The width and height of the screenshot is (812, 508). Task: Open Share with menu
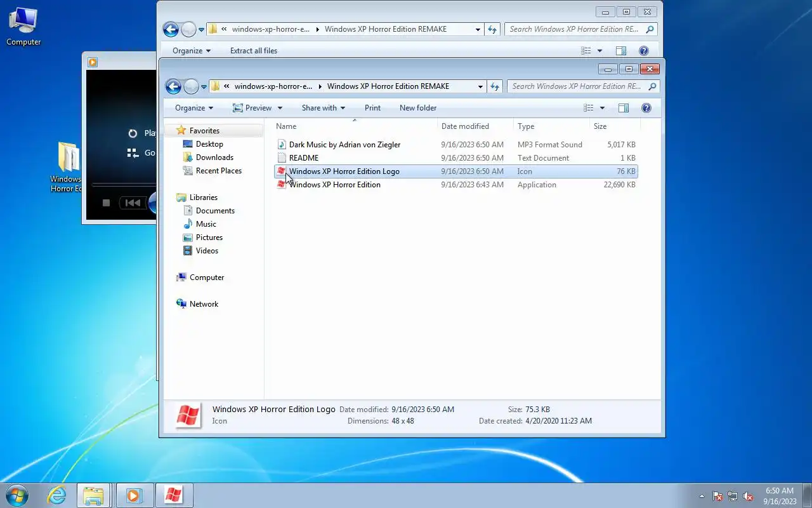point(324,108)
